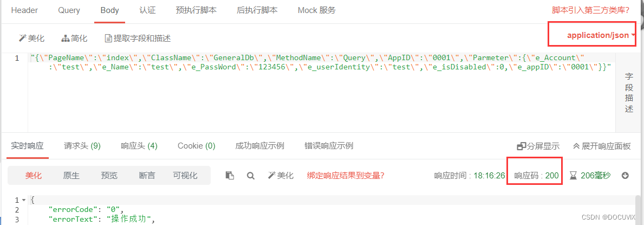644x225 pixels.
Task: Switch response view to 原生
Action: pos(71,176)
